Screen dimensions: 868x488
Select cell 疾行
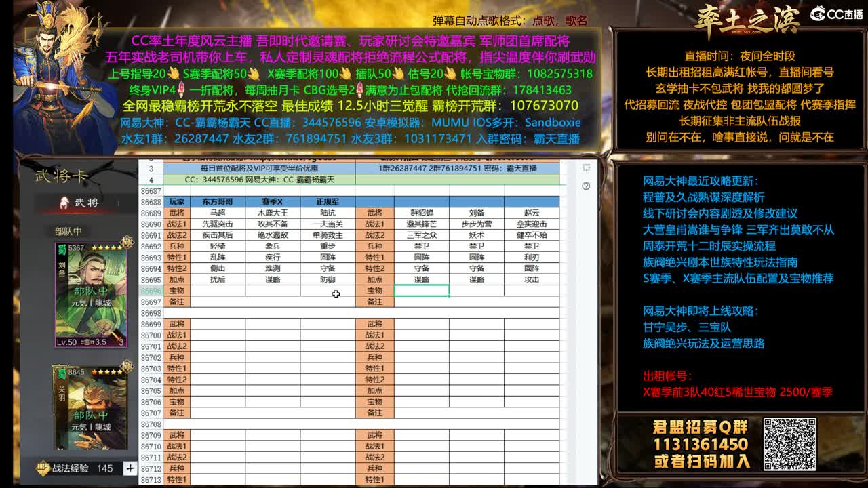[x=273, y=258]
